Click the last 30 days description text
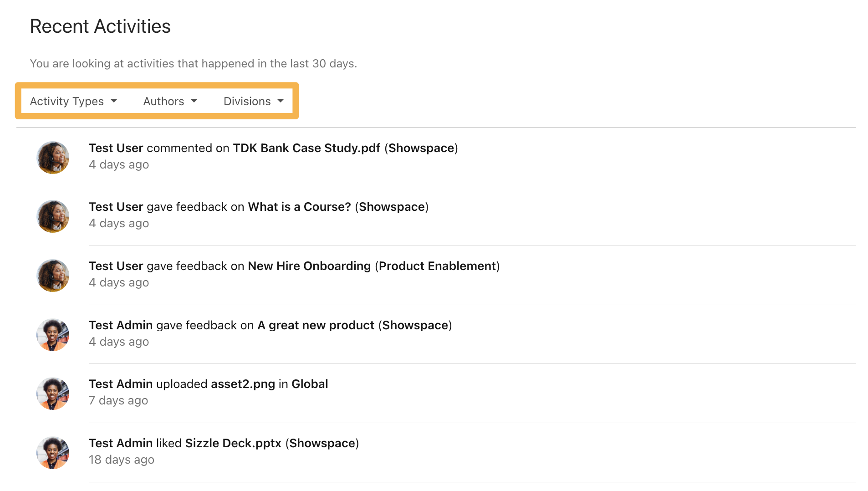 (x=194, y=63)
